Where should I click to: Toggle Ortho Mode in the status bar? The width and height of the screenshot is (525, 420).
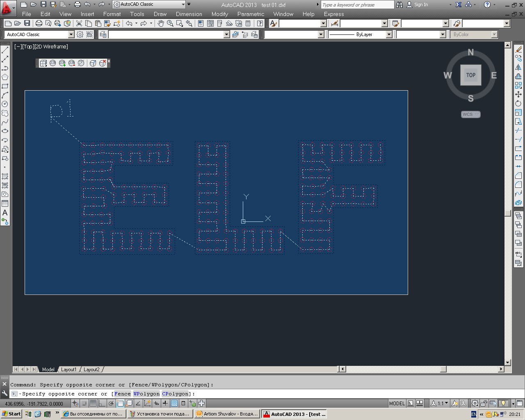tap(102, 403)
